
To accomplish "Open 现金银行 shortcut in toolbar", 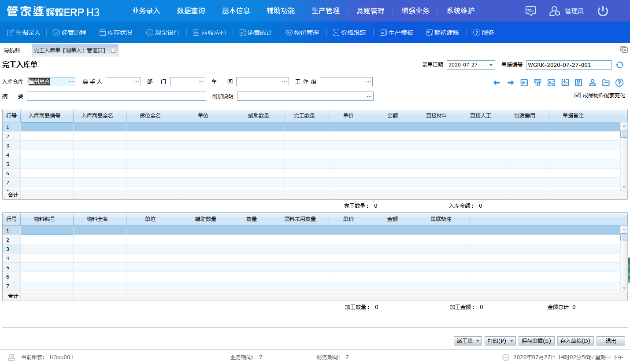I will click(x=163, y=33).
